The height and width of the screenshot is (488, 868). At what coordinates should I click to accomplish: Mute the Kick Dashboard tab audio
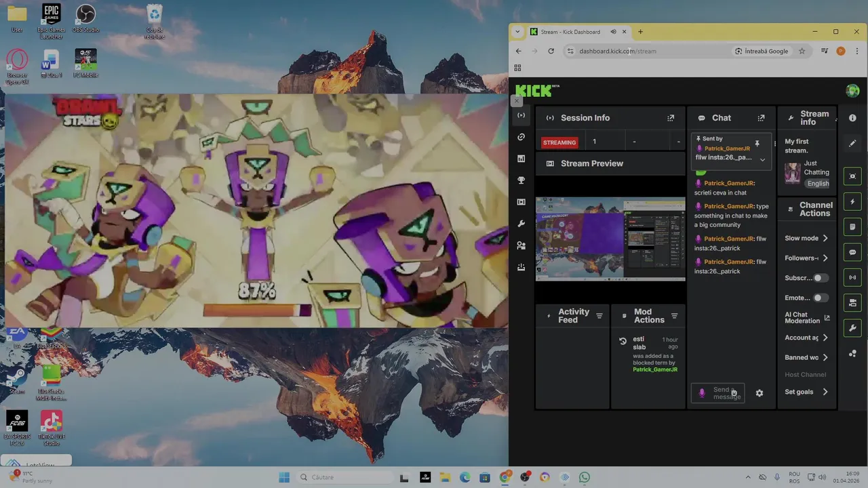613,31
